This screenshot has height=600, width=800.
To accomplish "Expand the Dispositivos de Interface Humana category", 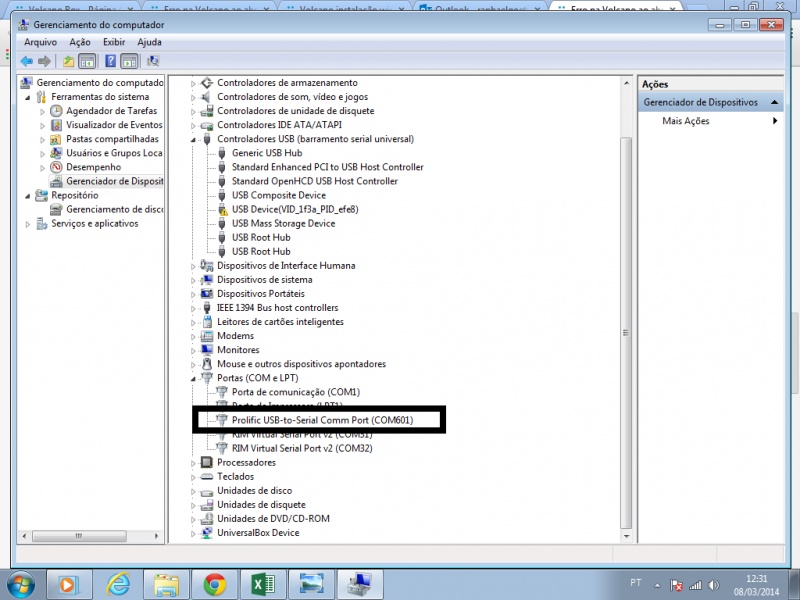I will (x=193, y=266).
